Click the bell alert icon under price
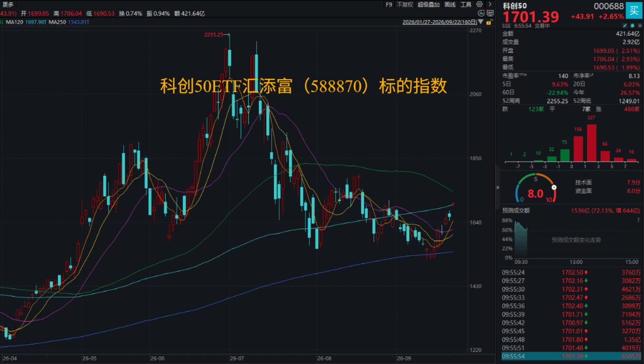The width and height of the screenshot is (644, 364). point(633,26)
